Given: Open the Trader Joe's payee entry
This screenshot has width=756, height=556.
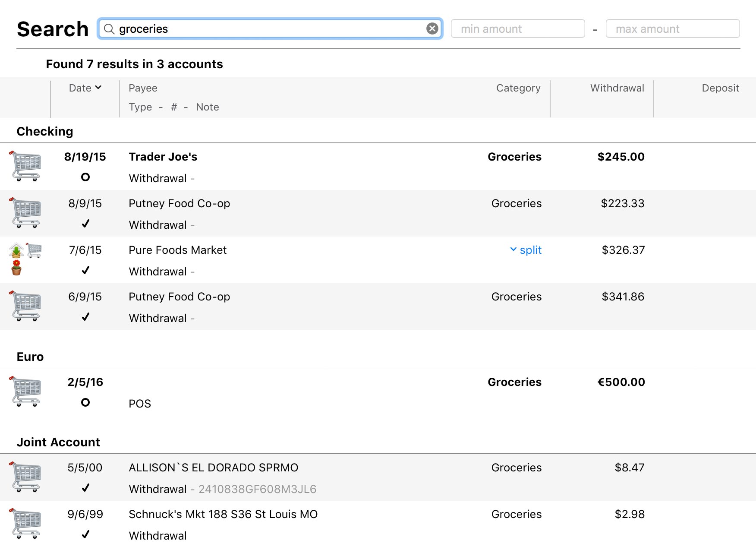Looking at the screenshot, I should point(163,157).
